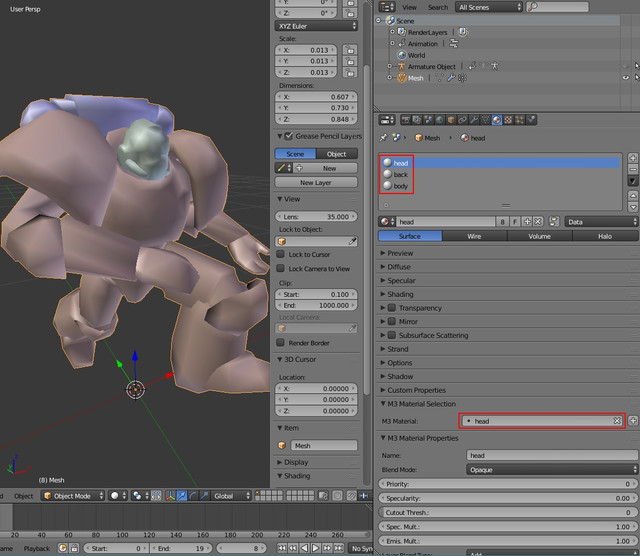Open the mesh Data properties tab
This screenshot has height=556, width=640.
click(x=485, y=120)
